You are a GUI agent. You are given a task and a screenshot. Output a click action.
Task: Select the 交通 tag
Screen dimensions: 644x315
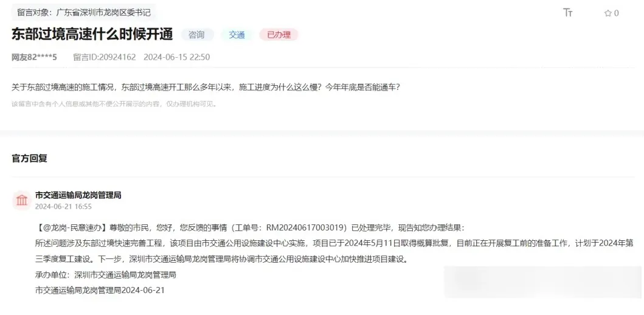237,35
